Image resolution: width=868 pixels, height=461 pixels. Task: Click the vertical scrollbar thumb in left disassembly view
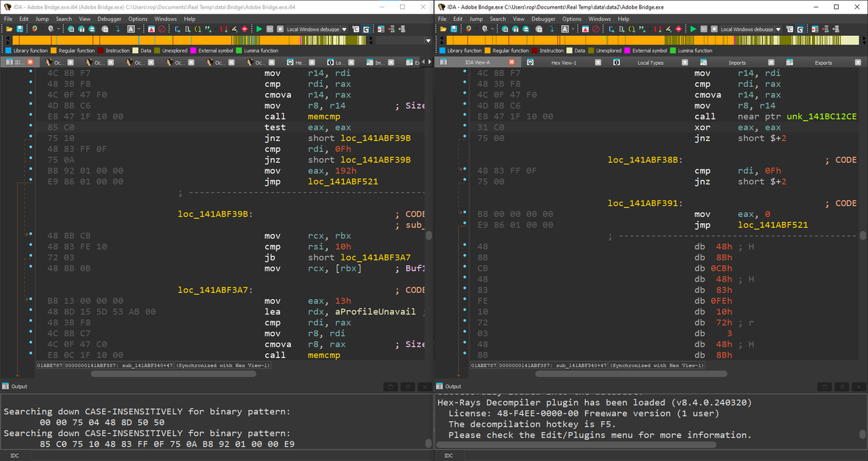pyautogui.click(x=429, y=234)
